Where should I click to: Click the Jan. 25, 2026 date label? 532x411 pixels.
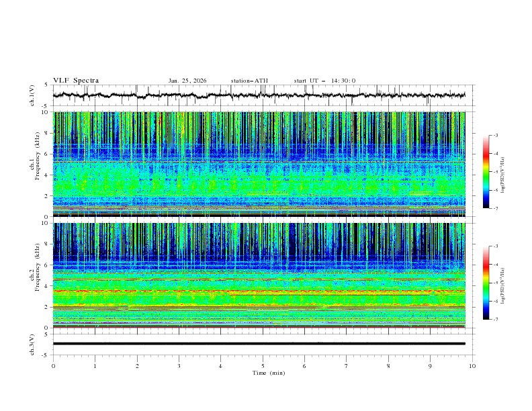pos(187,81)
